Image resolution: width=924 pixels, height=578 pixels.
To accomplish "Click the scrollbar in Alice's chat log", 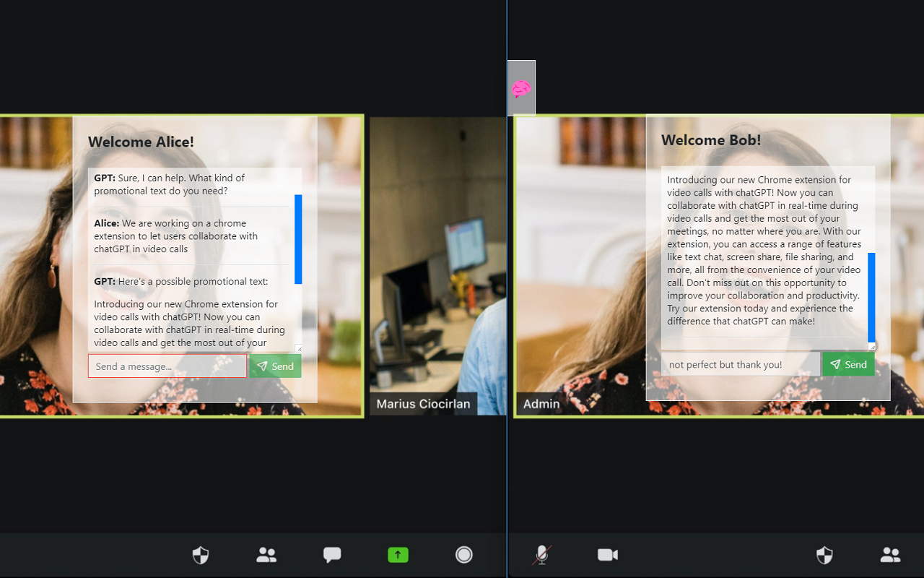I will 298,239.
